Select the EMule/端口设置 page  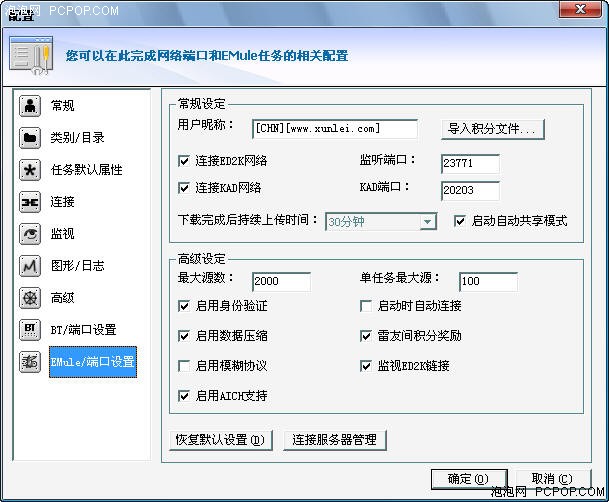[93, 362]
